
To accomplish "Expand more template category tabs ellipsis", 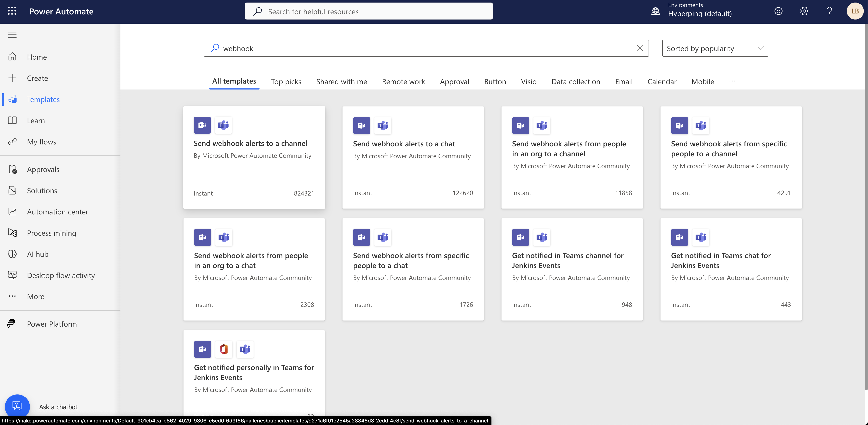I will (732, 81).
